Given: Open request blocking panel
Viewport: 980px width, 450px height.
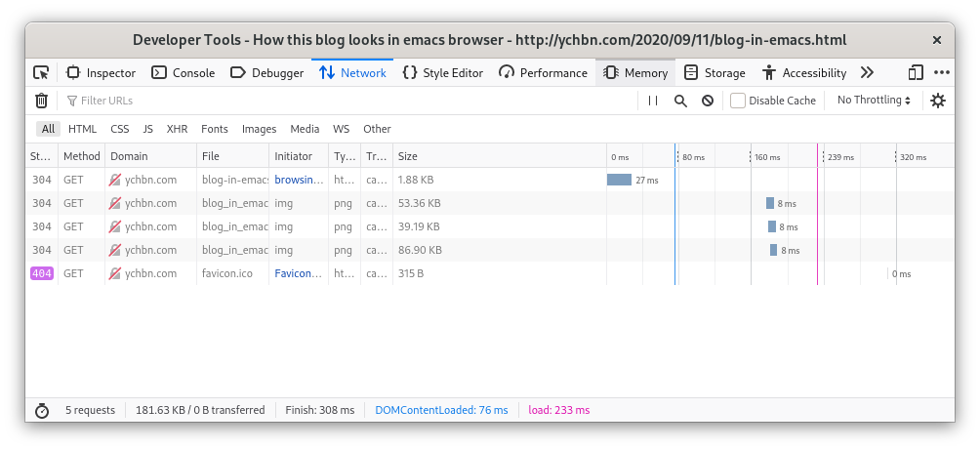Looking at the screenshot, I should tap(707, 101).
